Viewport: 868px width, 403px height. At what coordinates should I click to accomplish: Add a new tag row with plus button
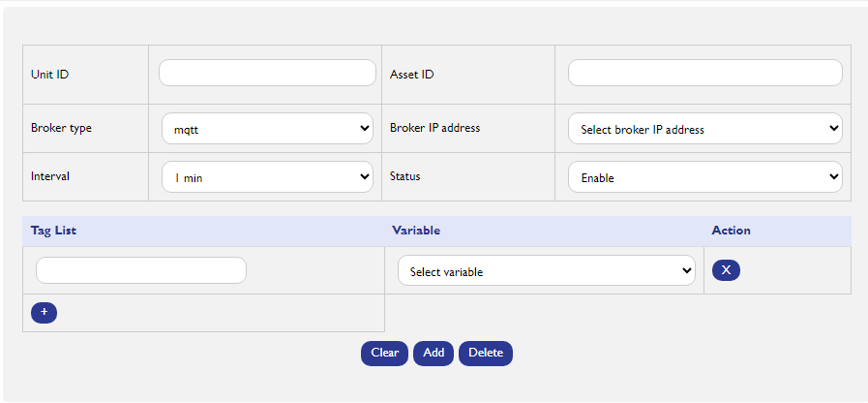(45, 313)
